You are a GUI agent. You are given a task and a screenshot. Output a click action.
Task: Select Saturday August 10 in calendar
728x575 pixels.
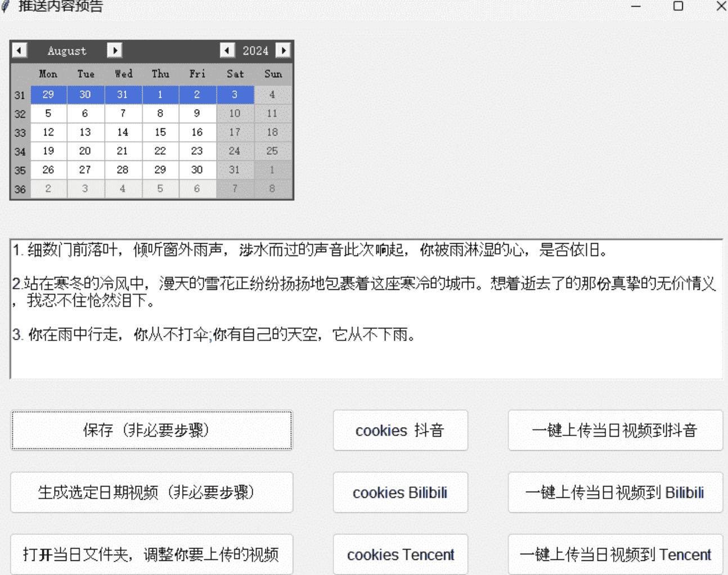235,113
